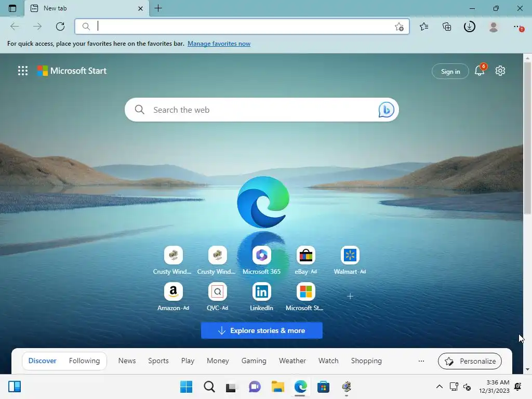Open Microsoft Store on taskbar

click(x=323, y=387)
